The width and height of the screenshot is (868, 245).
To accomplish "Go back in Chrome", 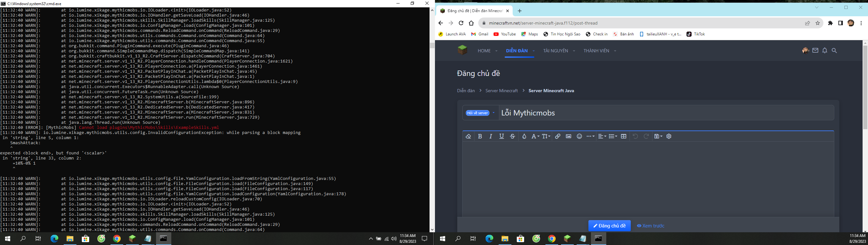I will [441, 23].
